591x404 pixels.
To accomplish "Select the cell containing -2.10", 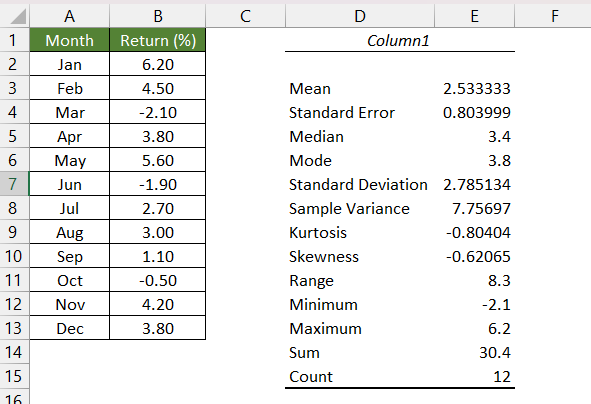I will 158,112.
